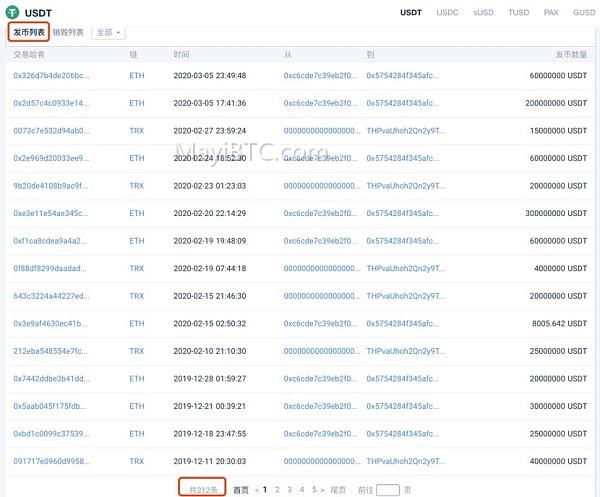Open the TUSD coin tab

[x=518, y=13]
